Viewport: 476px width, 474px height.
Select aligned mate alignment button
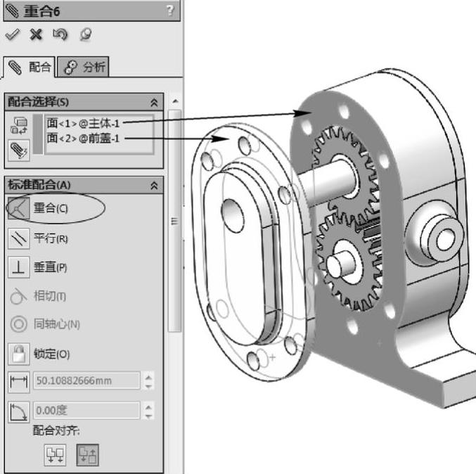tap(55, 454)
